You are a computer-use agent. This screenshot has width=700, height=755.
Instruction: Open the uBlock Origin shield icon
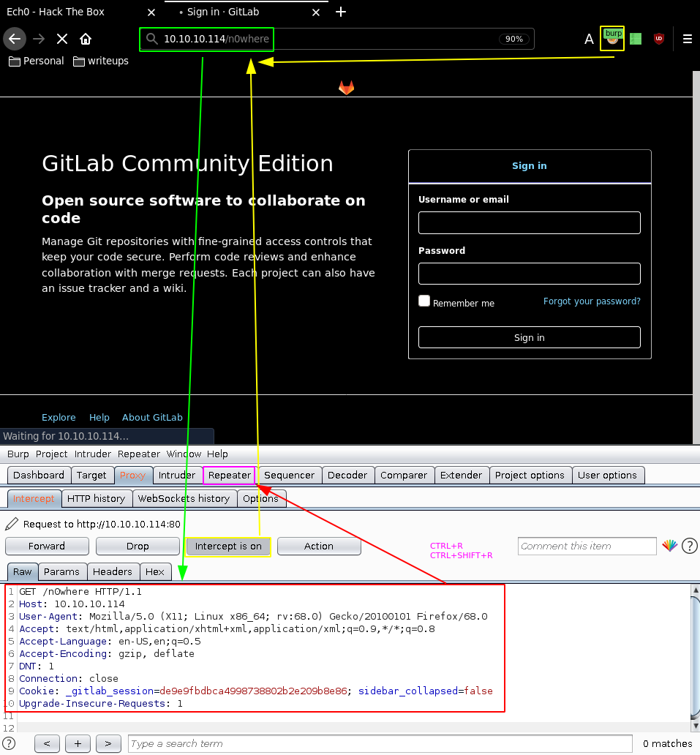tap(659, 39)
